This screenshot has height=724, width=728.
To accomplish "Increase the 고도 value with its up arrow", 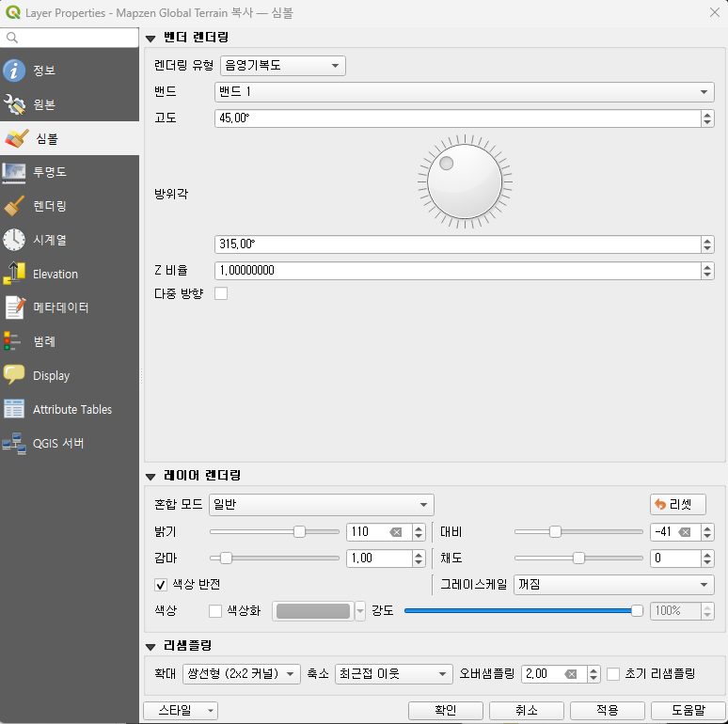I will point(707,114).
